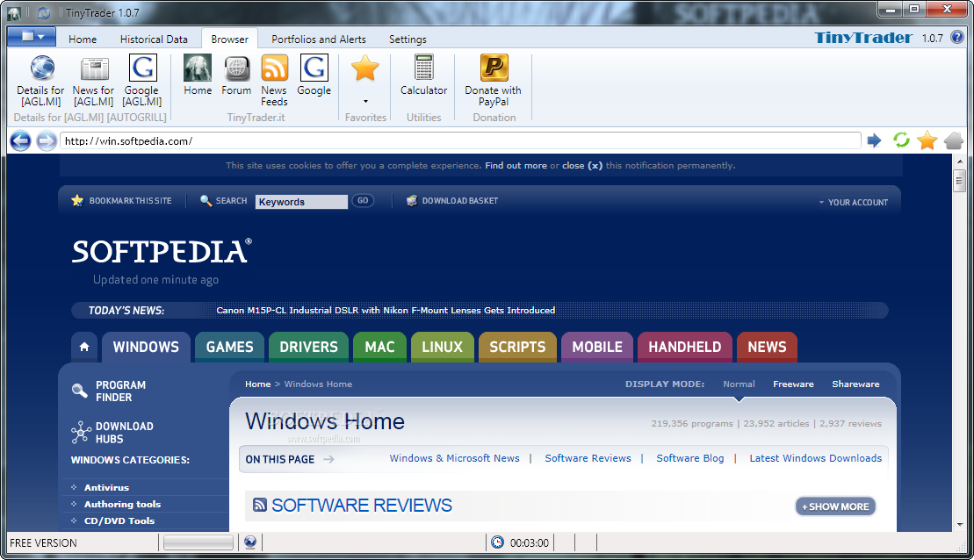Click into the URL address field
Screen dimensions: 974x560
pos(460,141)
